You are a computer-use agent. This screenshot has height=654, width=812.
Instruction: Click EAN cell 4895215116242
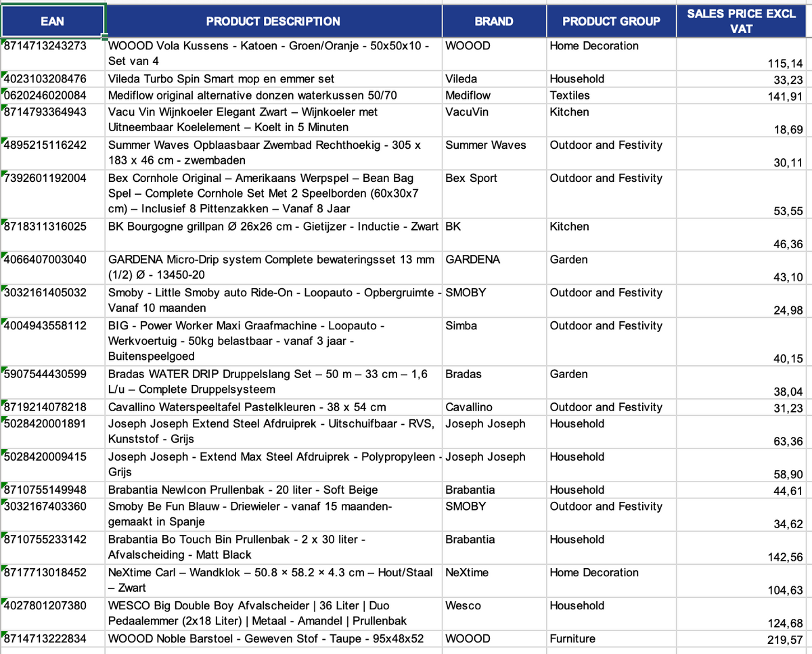[53, 153]
